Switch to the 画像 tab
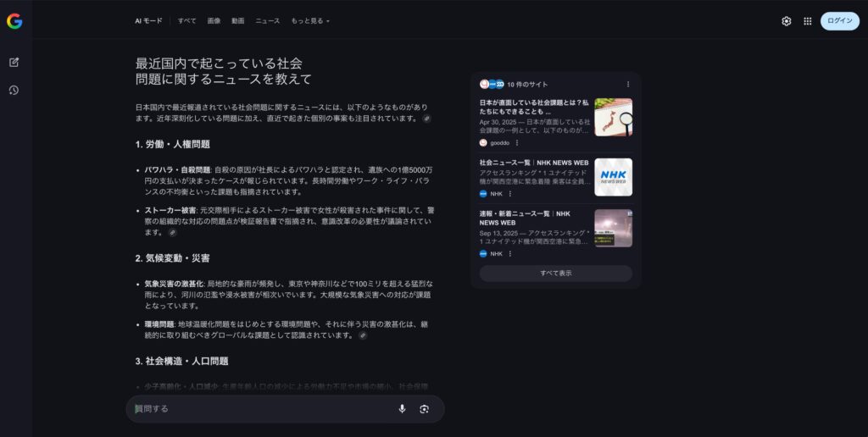Screen dimensions: 868x437 pyautogui.click(x=214, y=21)
